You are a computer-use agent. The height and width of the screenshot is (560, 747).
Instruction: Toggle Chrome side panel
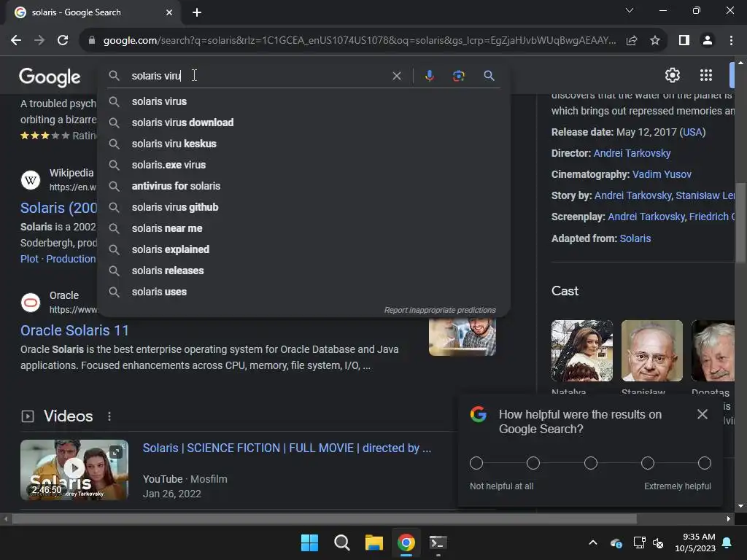click(x=684, y=41)
